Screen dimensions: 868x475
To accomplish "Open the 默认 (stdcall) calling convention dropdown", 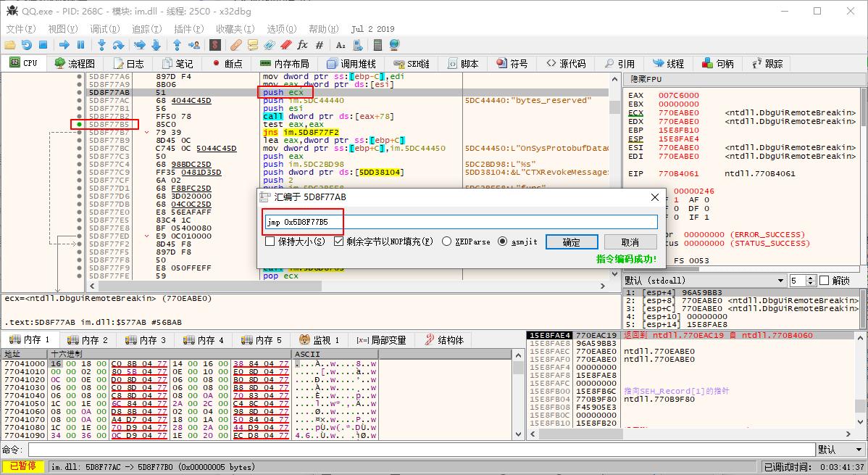I will [x=782, y=279].
